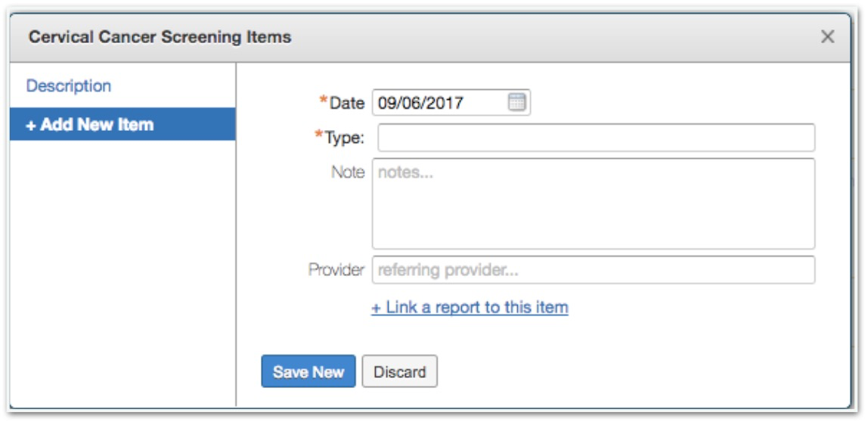Click the plus sign in the report link

click(x=376, y=309)
